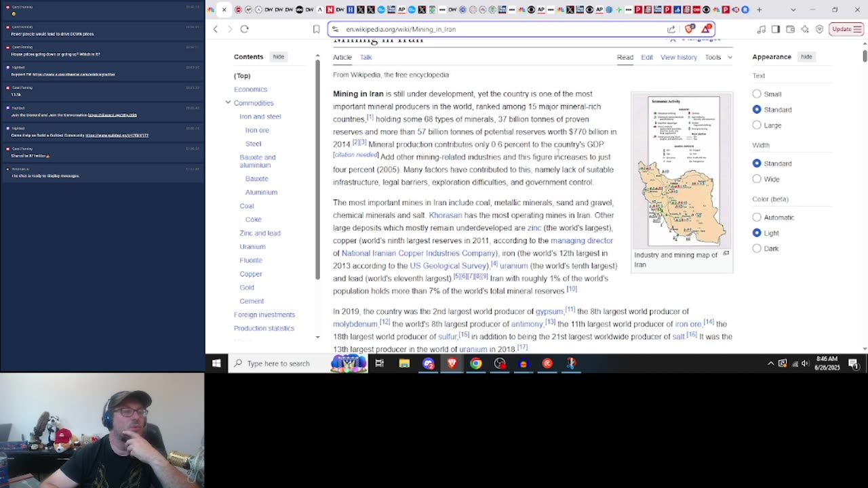Select the Read tab
This screenshot has height=488, width=868.
pyautogui.click(x=625, y=57)
